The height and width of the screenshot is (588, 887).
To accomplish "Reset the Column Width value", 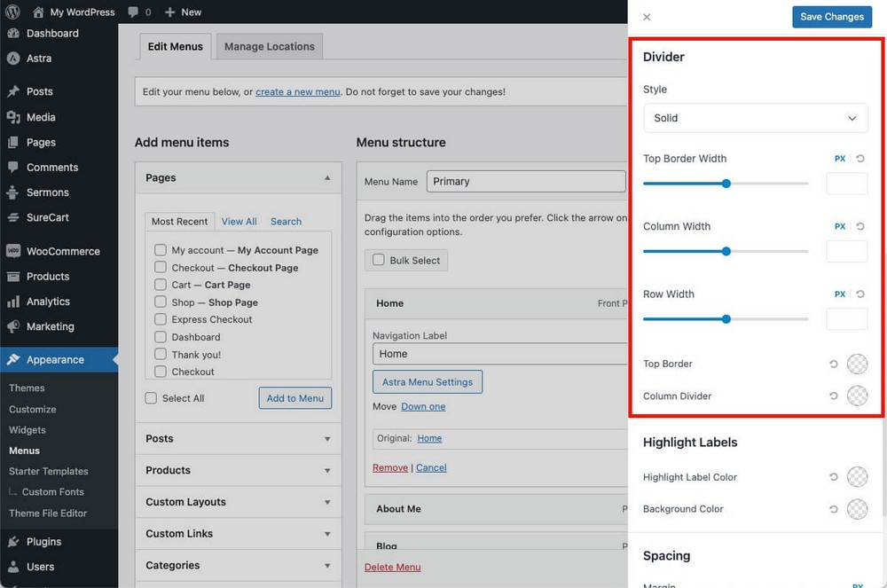I will 860,226.
